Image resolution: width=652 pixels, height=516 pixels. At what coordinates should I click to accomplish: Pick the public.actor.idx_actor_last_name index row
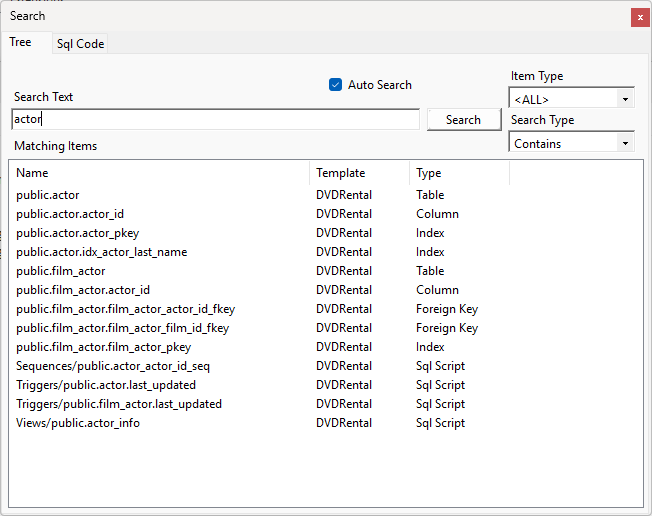tap(101, 252)
